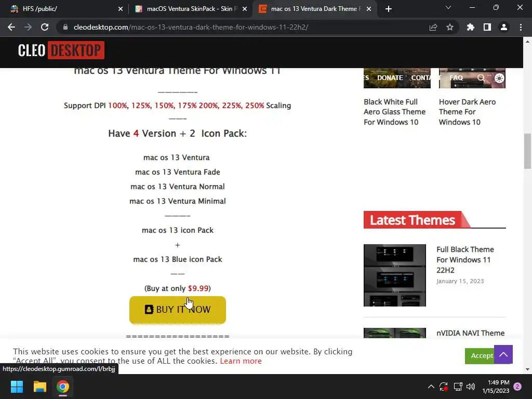Open the taskbar clock and date
The image size is (532, 399).
click(496, 387)
